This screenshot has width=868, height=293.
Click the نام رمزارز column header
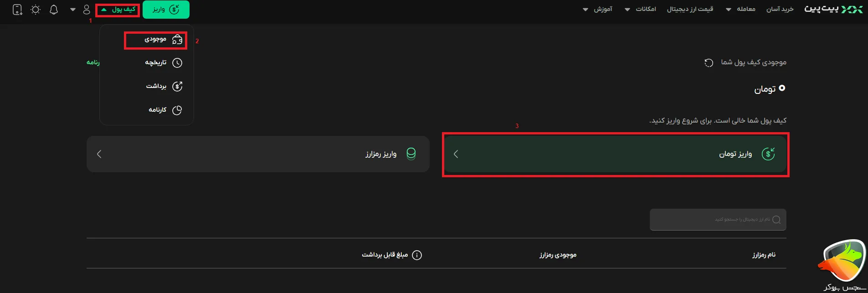[x=764, y=255]
